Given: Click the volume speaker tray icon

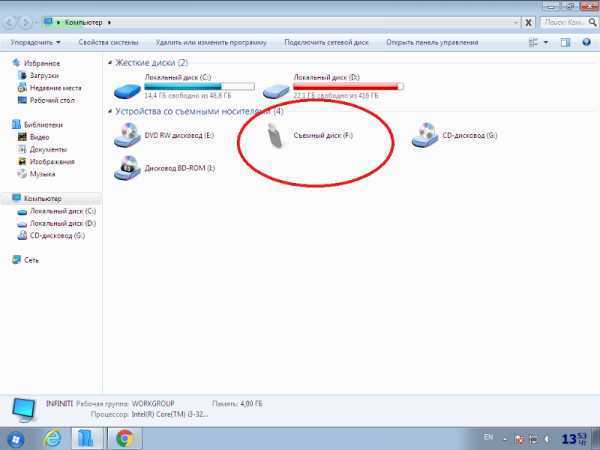Looking at the screenshot, I should [546, 439].
